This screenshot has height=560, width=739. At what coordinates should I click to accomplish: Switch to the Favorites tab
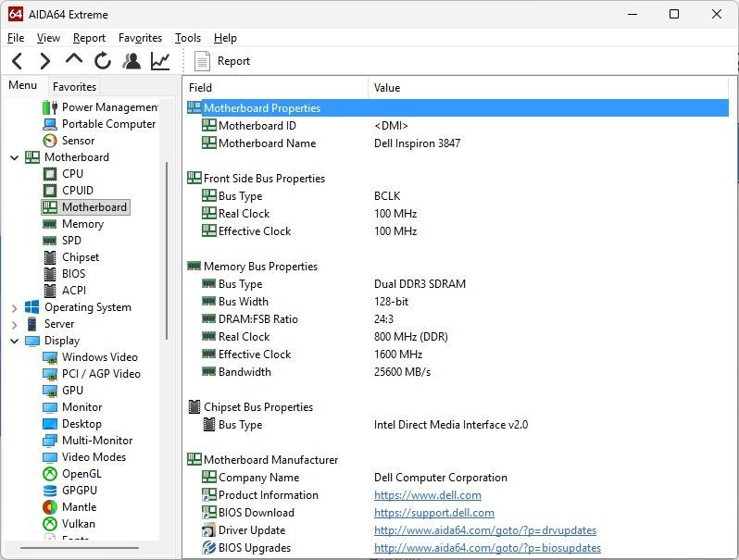pyautogui.click(x=74, y=87)
